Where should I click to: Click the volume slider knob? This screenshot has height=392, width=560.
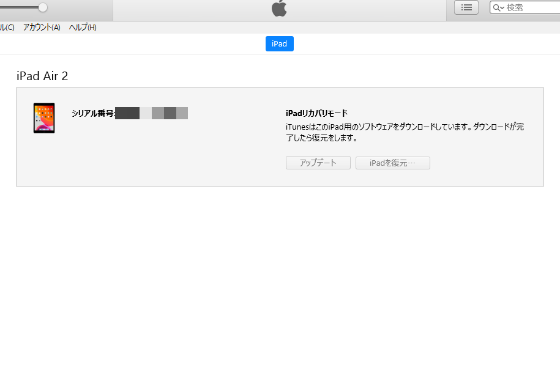43,7
